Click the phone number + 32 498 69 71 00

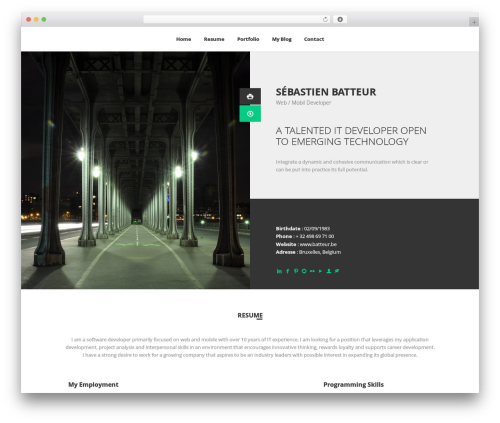coord(315,236)
